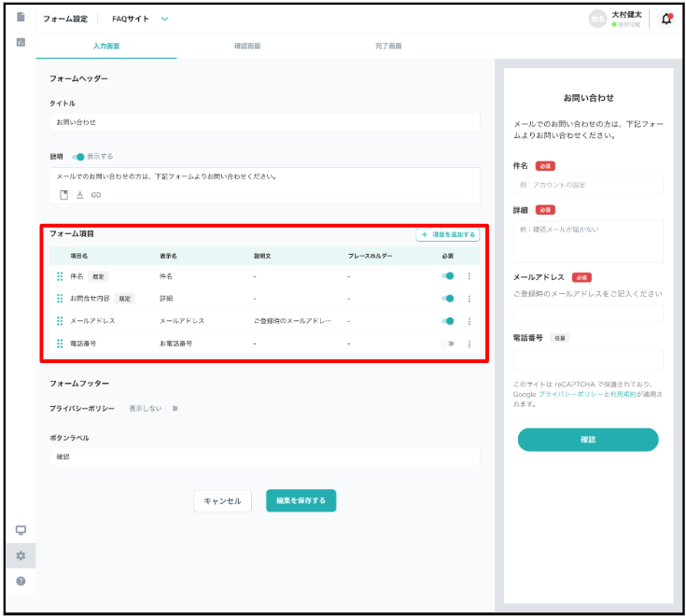The width and height of the screenshot is (686, 616).
Task: Open the help question mark icon
Action: coord(21,581)
